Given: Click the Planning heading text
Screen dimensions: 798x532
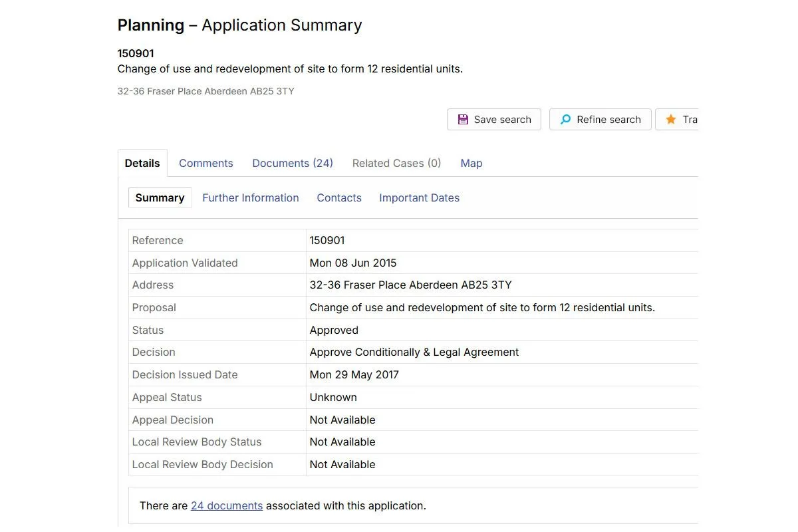Looking at the screenshot, I should pos(151,25).
